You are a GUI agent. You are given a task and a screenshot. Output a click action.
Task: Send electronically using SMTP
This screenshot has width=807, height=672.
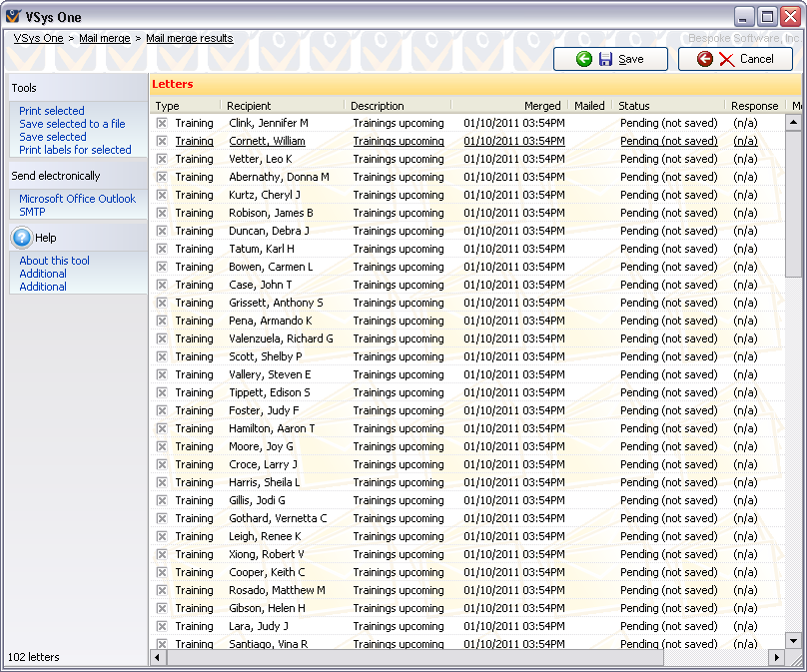pos(32,212)
